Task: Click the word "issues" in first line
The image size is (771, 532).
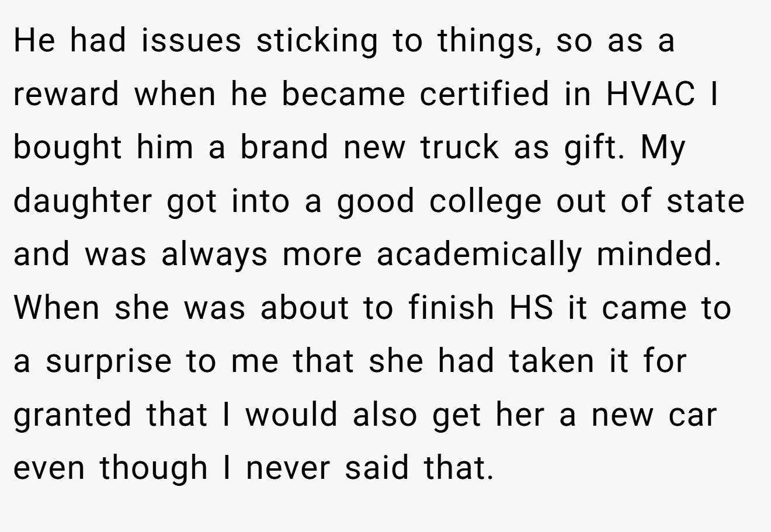Action: pos(190,40)
